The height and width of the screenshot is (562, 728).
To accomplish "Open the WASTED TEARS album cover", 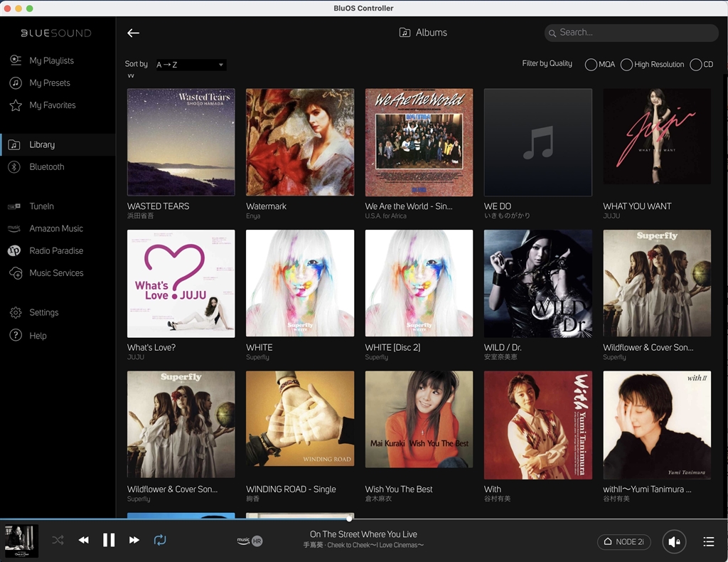I will (181, 142).
